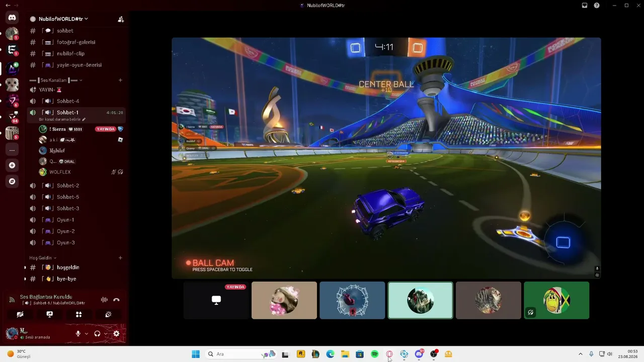644x362 pixels.
Task: Open microphone input device options arrow
Action: 87,333
